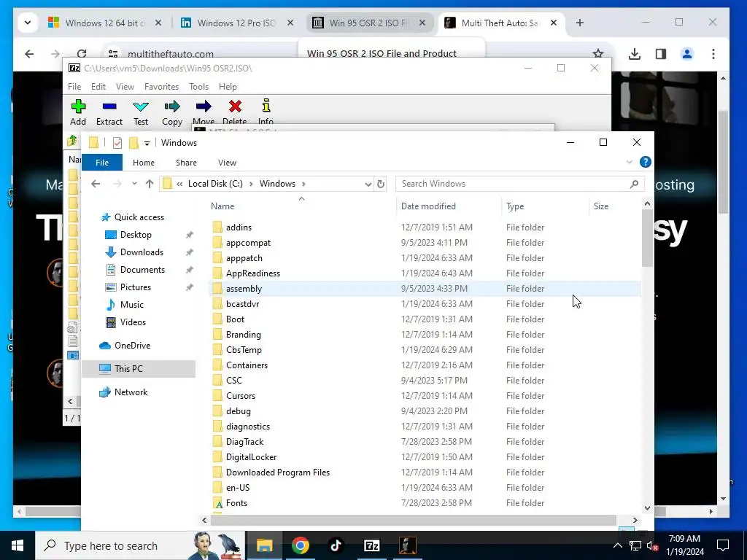The image size is (747, 560).
Task: Open Chrome from the taskbar
Action: point(300,545)
